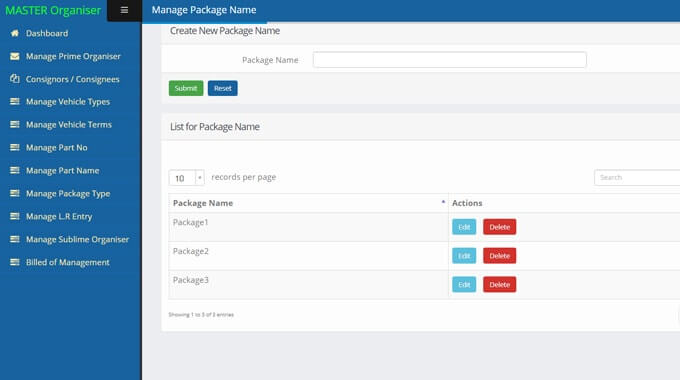Screen dimensions: 680x380
Task: Click the Manage Prime Organiser envelope icon
Action: (x=15, y=56)
